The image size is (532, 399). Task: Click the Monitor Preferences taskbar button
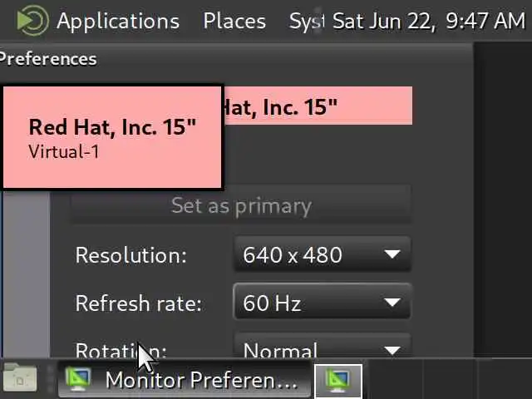coord(185,379)
